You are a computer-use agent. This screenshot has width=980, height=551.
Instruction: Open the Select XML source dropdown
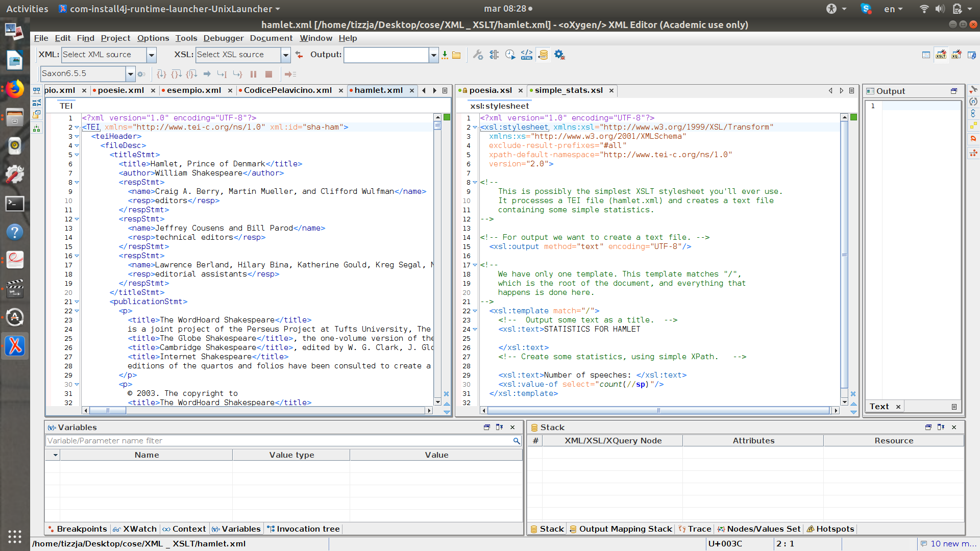(152, 55)
